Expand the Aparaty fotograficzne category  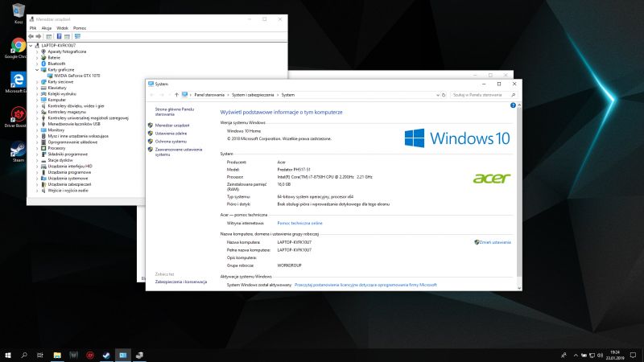(37, 51)
